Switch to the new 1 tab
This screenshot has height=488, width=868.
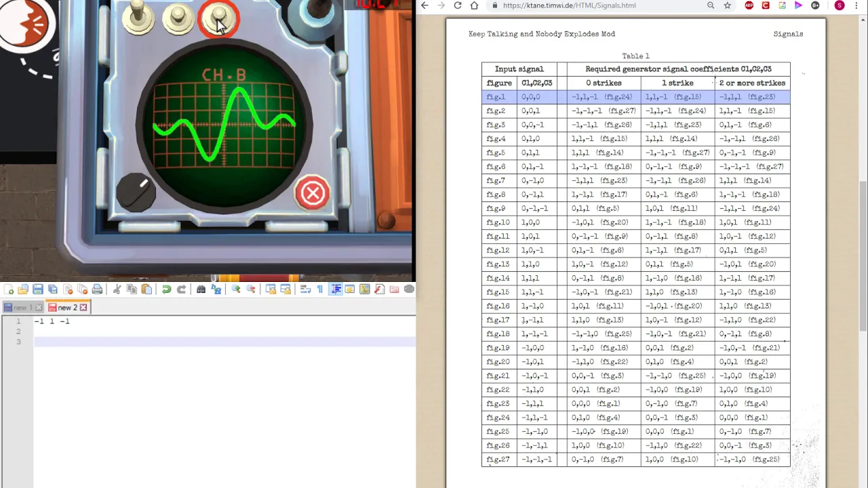(22, 307)
